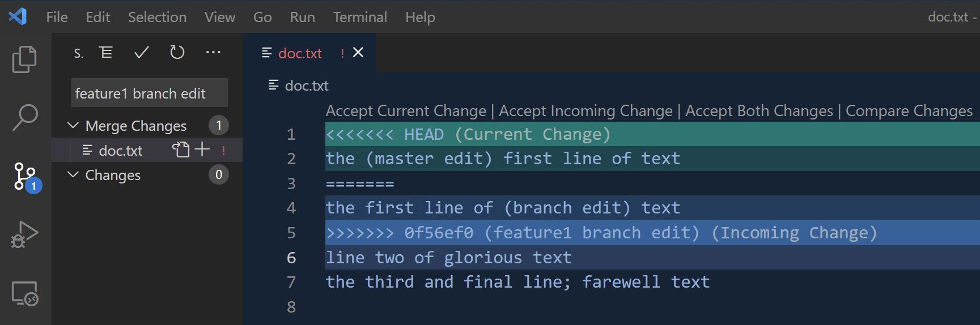This screenshot has width=980, height=325.
Task: Open the Search view icon
Action: coord(24,117)
